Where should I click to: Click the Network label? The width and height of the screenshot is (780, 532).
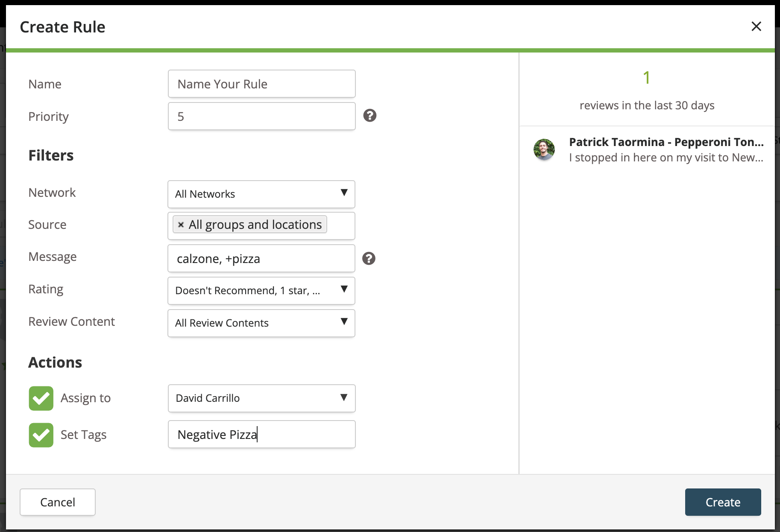pyautogui.click(x=52, y=193)
